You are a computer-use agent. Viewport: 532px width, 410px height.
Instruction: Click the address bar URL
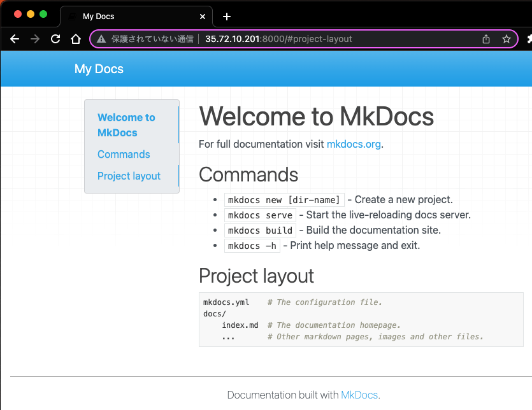pyautogui.click(x=278, y=39)
